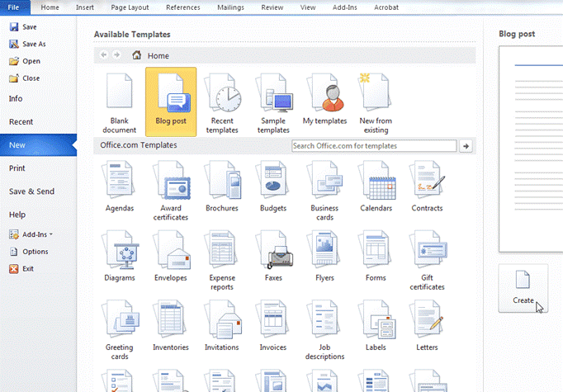This screenshot has width=563, height=392.
Task: Open the Agendas template category
Action: coord(120,187)
